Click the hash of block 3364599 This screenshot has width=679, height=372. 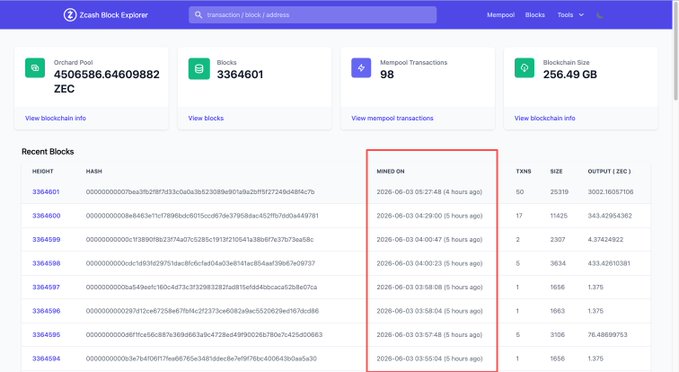(x=200, y=239)
